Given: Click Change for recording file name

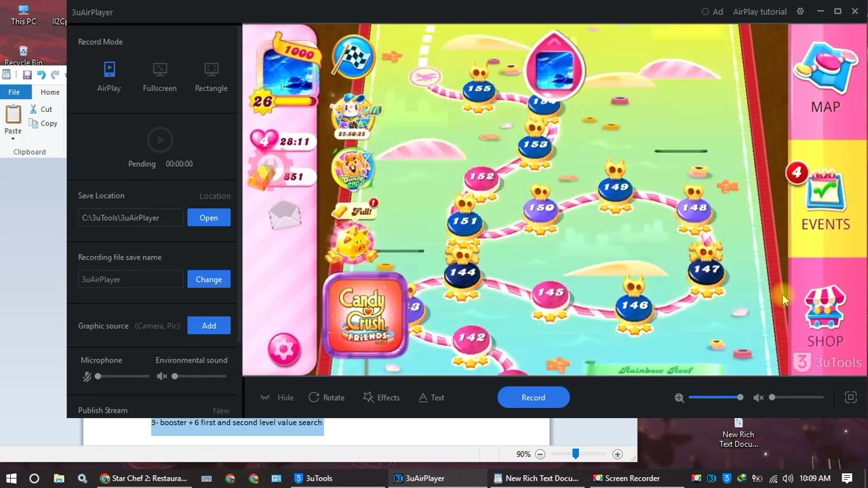Looking at the screenshot, I should (x=209, y=279).
